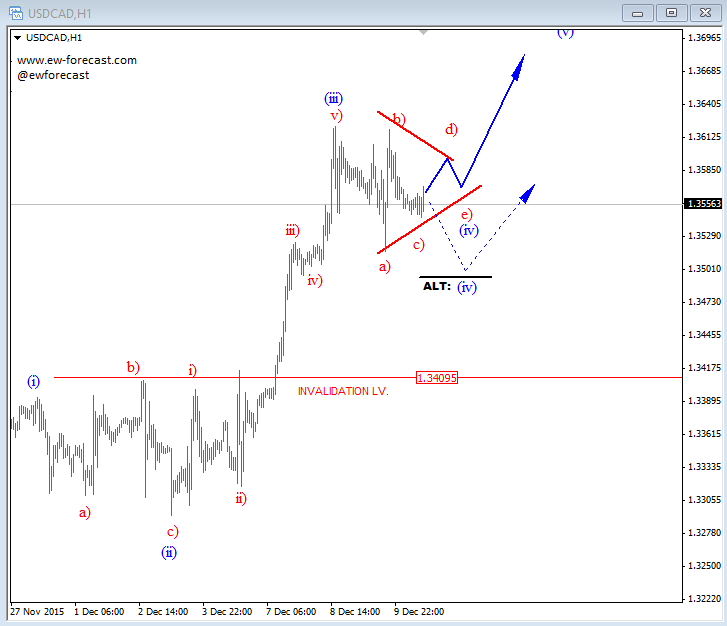Click the blue (i) wave label
727x626 pixels.
33,381
